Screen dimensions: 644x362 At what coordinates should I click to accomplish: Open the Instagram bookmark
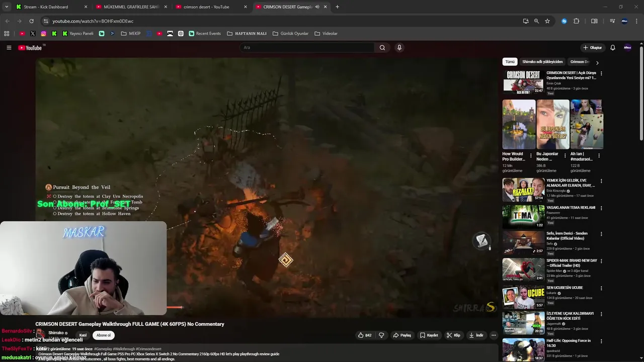pyautogui.click(x=44, y=34)
